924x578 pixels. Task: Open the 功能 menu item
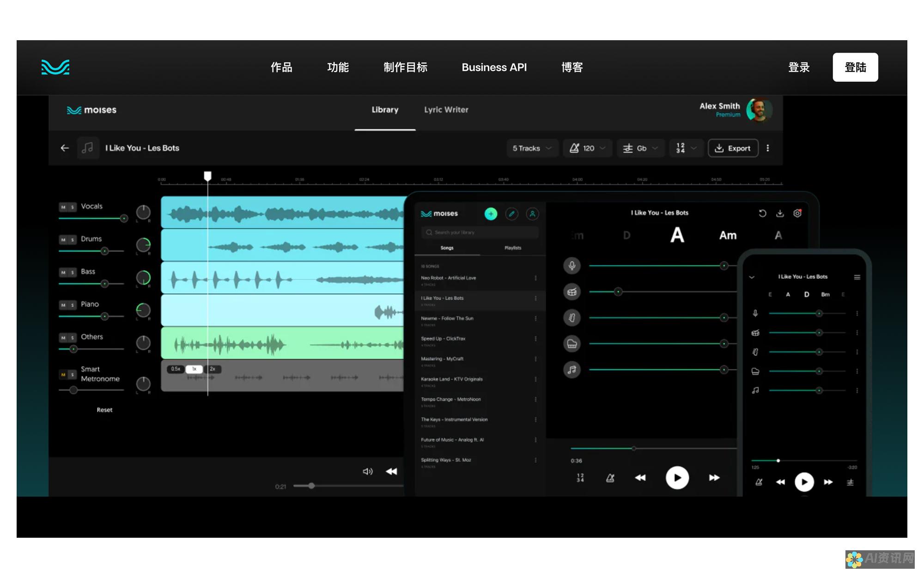coord(338,67)
